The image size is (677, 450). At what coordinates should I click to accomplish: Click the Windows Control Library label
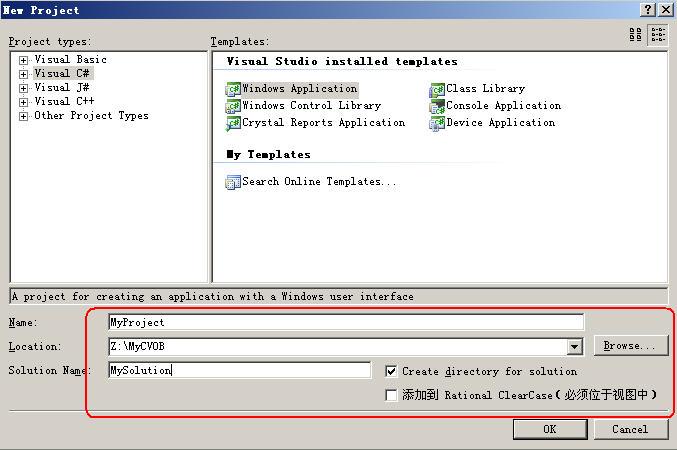click(x=312, y=105)
